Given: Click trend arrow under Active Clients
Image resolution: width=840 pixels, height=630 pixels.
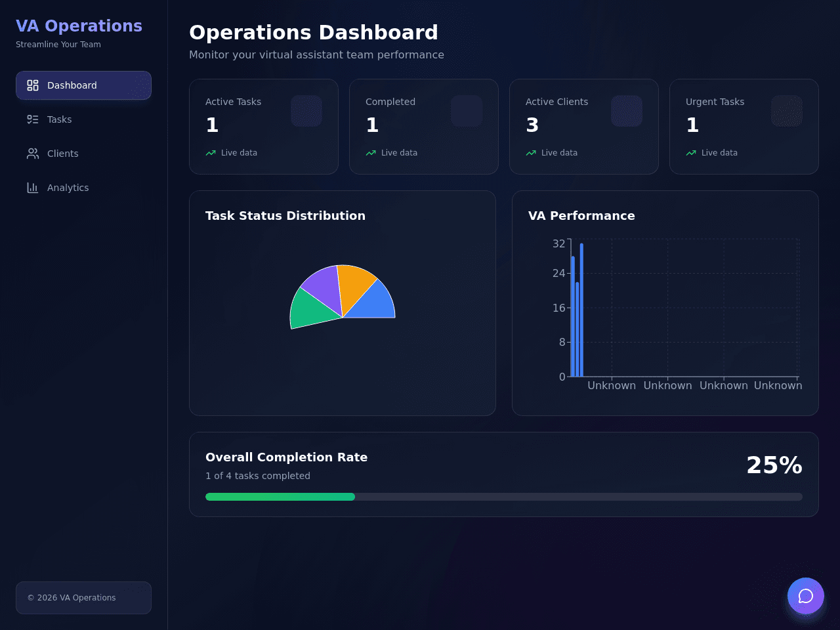Looking at the screenshot, I should coord(531,153).
